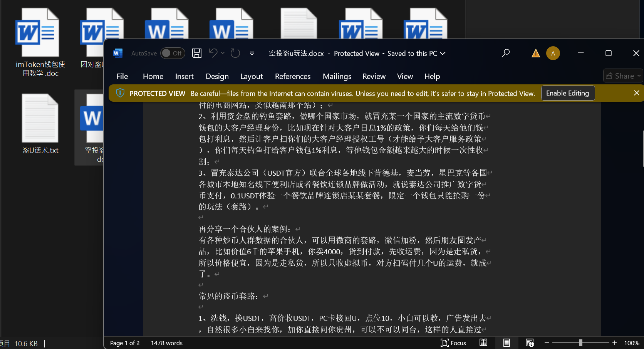Click the Redo icon
The height and width of the screenshot is (349, 644).
coord(235,53)
